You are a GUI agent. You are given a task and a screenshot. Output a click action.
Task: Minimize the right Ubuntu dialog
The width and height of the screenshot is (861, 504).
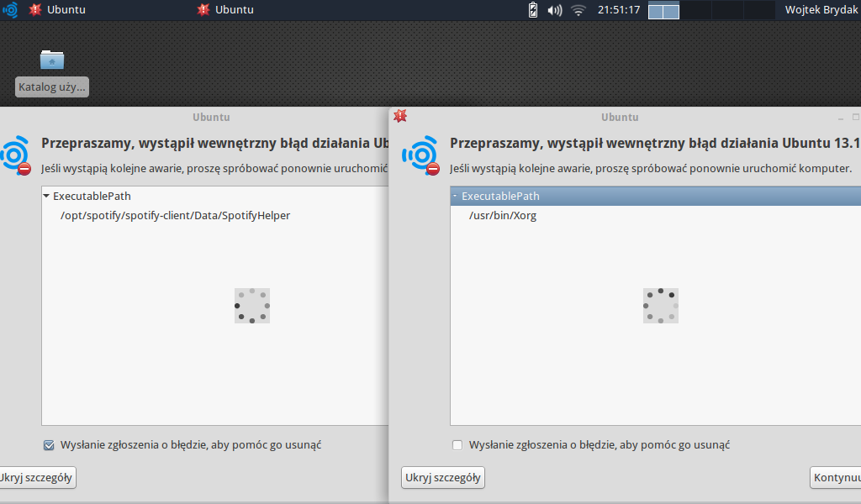841,118
